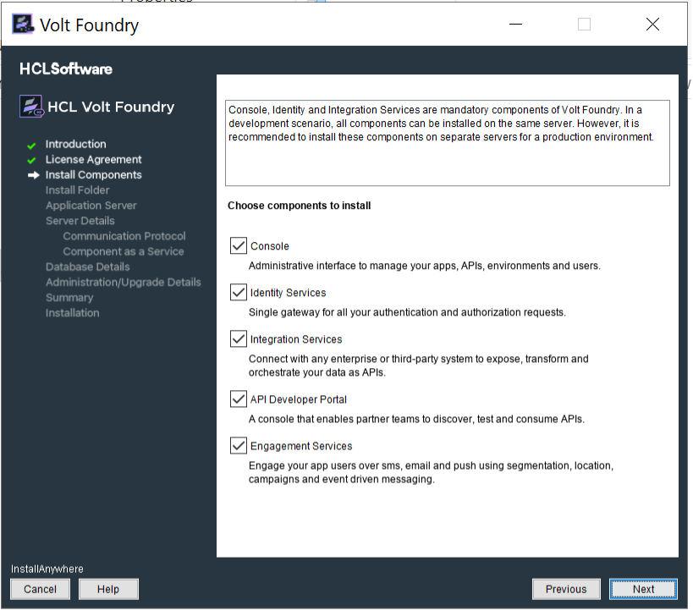Open installer Help
The image size is (693, 616).
(108, 589)
